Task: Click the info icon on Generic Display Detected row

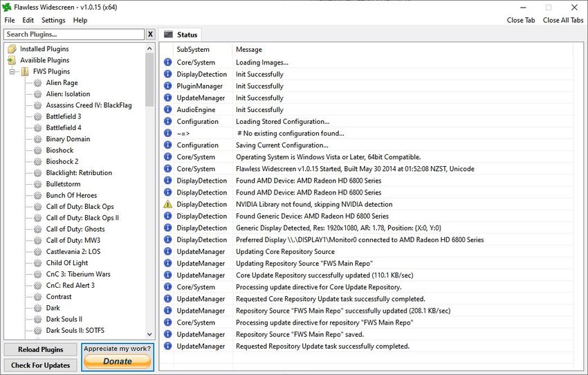Action: (x=167, y=228)
